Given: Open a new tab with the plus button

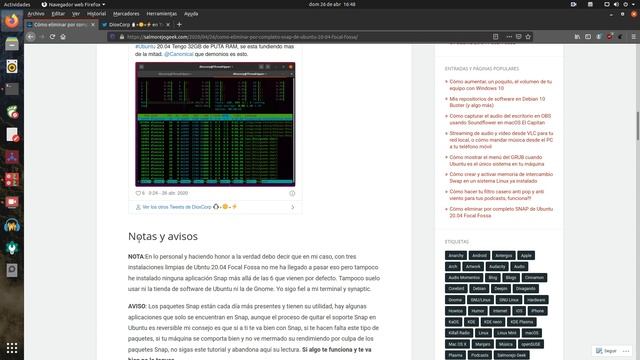Looking at the screenshot, I should click(x=179, y=24).
